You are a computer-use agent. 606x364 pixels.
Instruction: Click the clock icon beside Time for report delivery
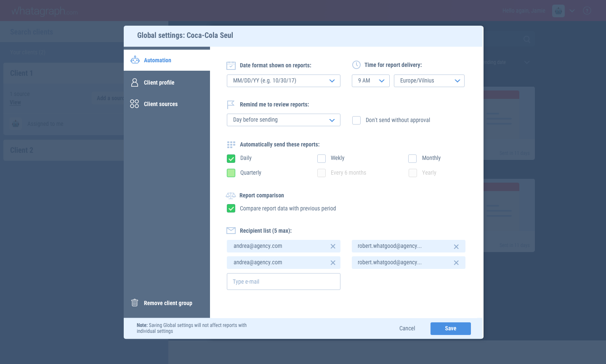pos(356,65)
